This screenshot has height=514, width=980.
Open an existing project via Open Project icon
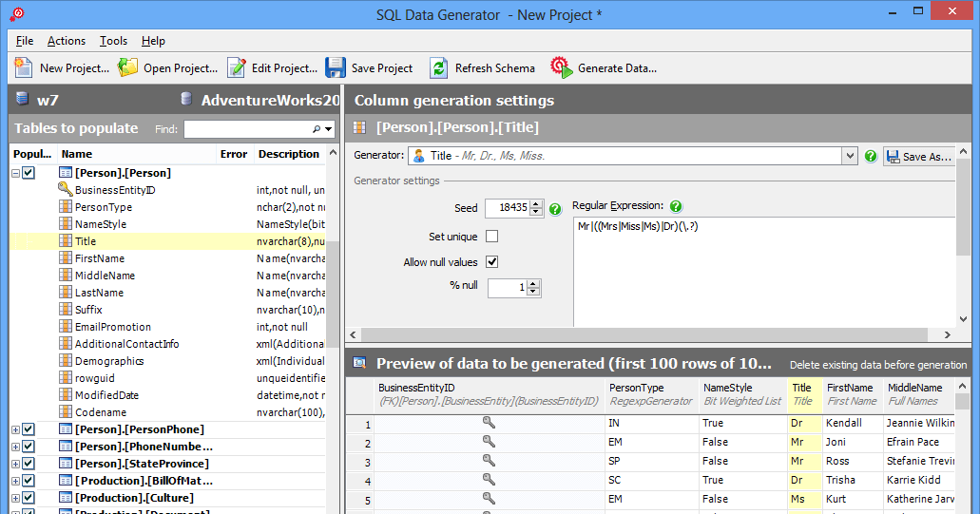128,67
